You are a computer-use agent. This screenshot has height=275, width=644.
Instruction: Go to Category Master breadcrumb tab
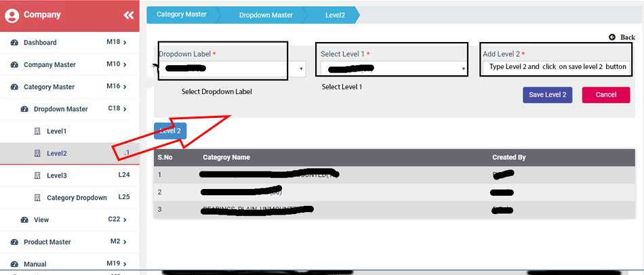[x=181, y=14]
